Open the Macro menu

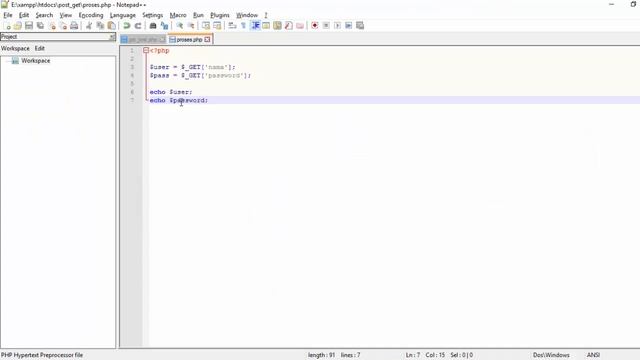(x=178, y=15)
